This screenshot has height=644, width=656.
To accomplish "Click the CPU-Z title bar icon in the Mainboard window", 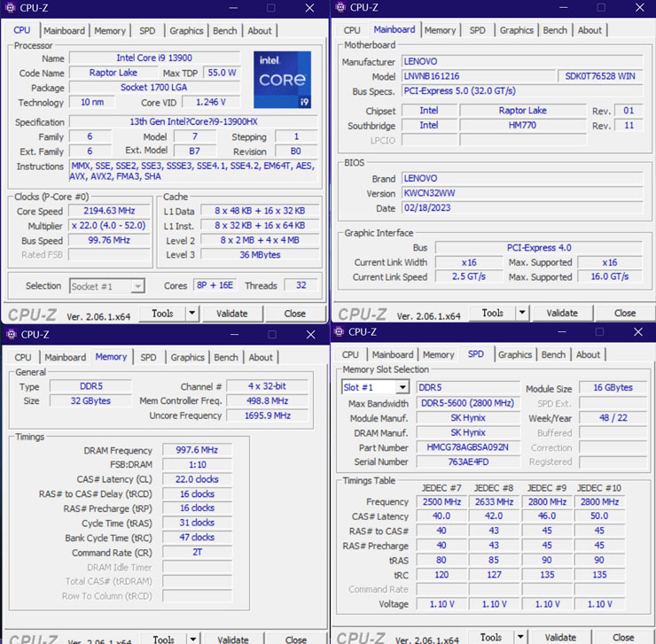I will [x=340, y=8].
